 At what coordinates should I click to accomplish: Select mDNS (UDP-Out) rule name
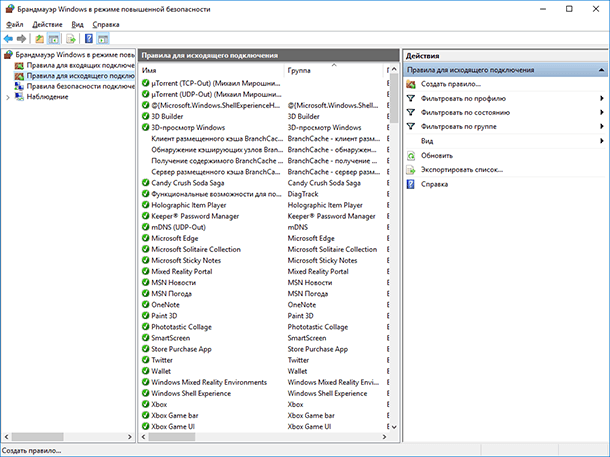pyautogui.click(x=178, y=227)
